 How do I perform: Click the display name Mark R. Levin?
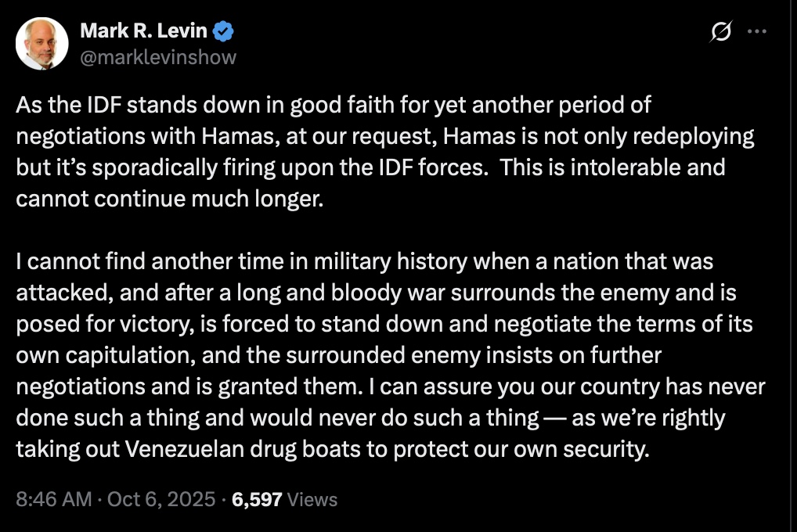[144, 32]
